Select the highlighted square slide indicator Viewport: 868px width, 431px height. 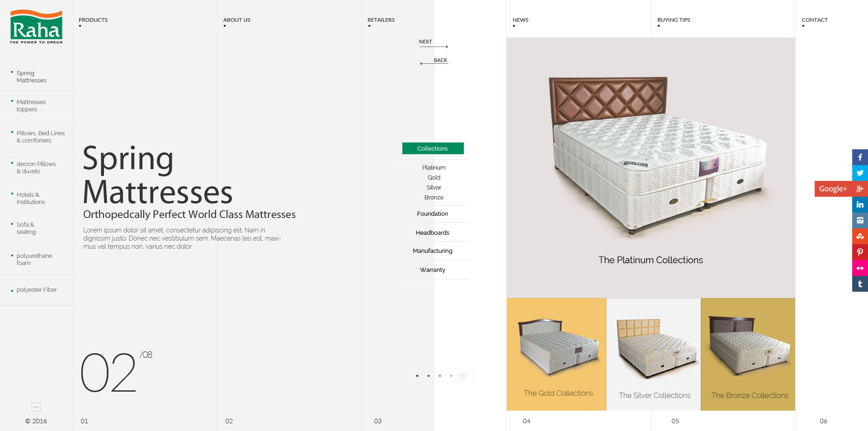[462, 376]
